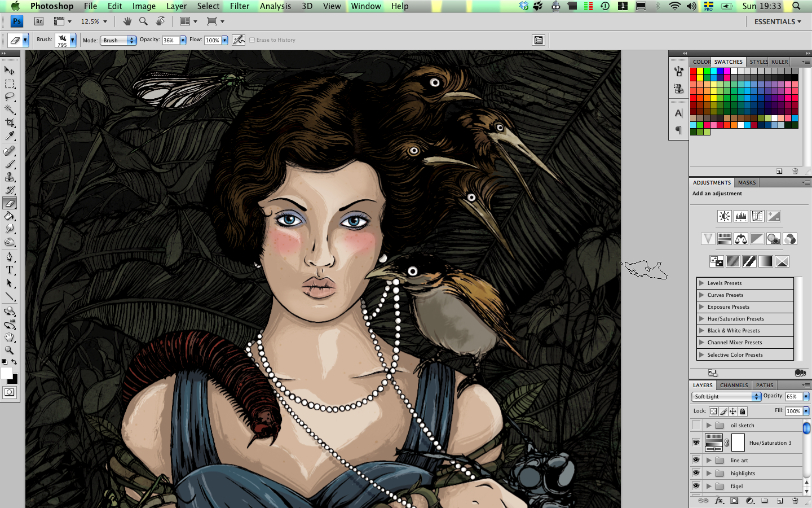This screenshot has width=812, height=508.
Task: Toggle the Brushes panel button in options bar
Action: pos(539,40)
